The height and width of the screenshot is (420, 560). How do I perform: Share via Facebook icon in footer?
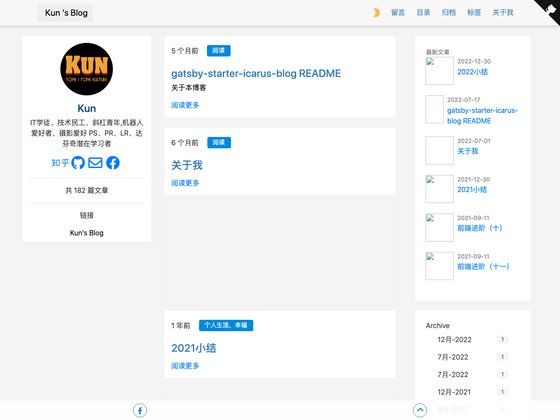point(140,410)
